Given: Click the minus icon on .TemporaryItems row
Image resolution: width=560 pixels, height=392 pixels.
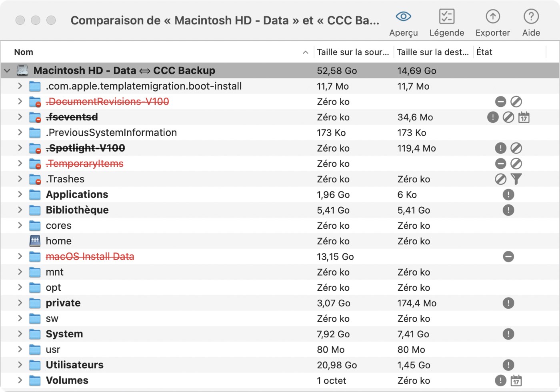Looking at the screenshot, I should click(500, 164).
